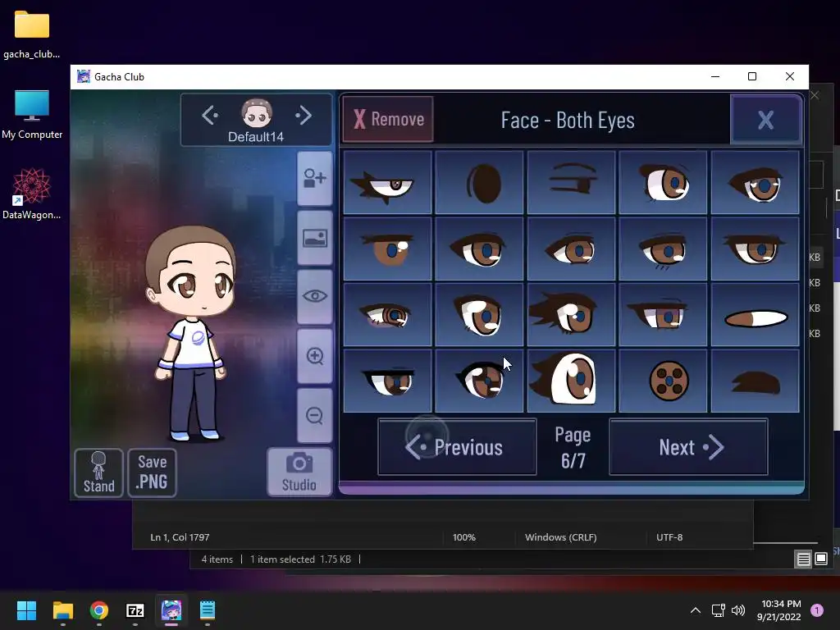Select the pinkish tired eye style
Image resolution: width=840 pixels, height=630 pixels.
(x=387, y=315)
